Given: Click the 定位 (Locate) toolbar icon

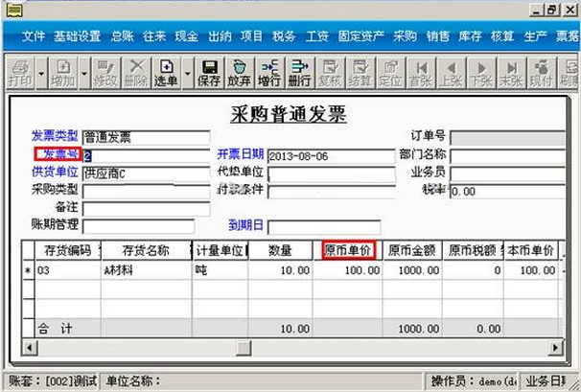Looking at the screenshot, I should point(390,73).
